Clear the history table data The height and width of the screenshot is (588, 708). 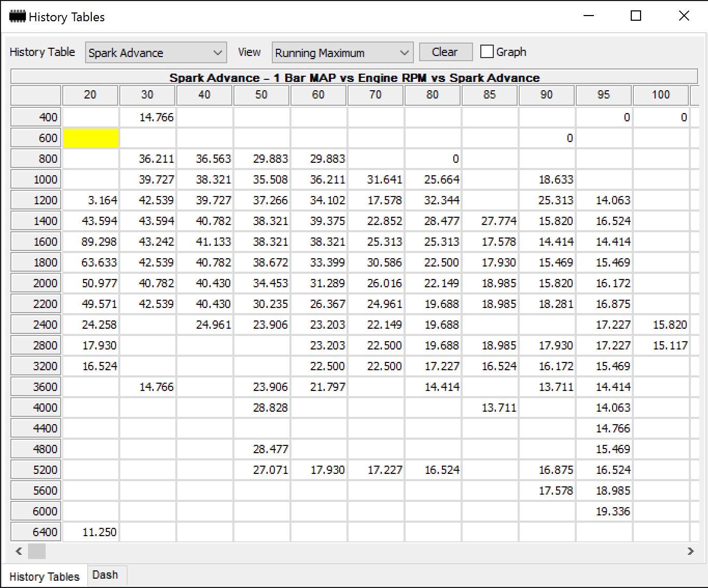446,52
